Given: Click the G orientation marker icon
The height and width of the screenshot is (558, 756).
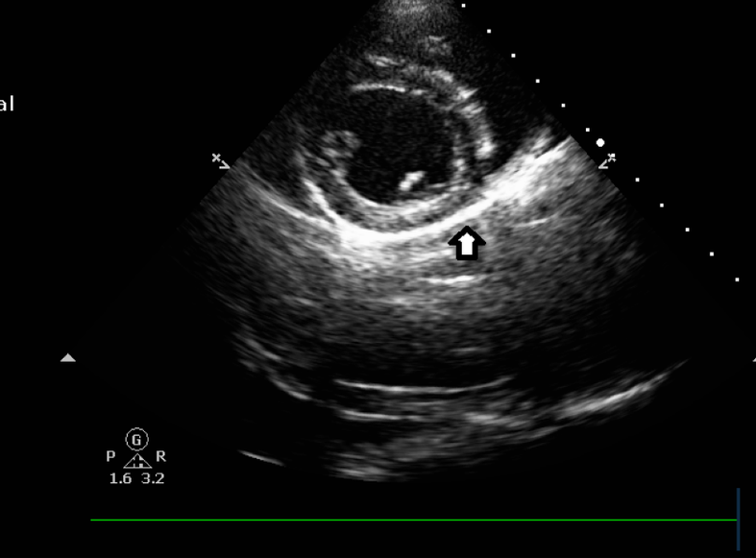Looking at the screenshot, I should [x=137, y=439].
